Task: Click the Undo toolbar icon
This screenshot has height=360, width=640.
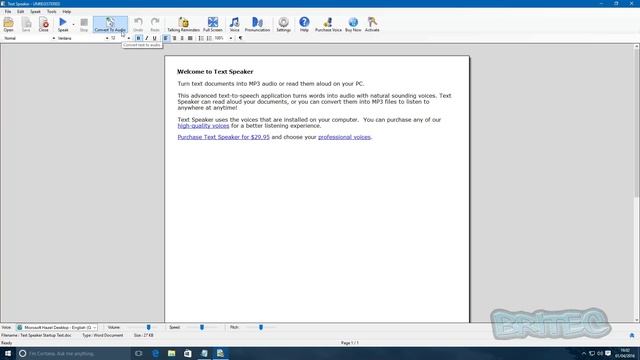Action: pos(138,24)
